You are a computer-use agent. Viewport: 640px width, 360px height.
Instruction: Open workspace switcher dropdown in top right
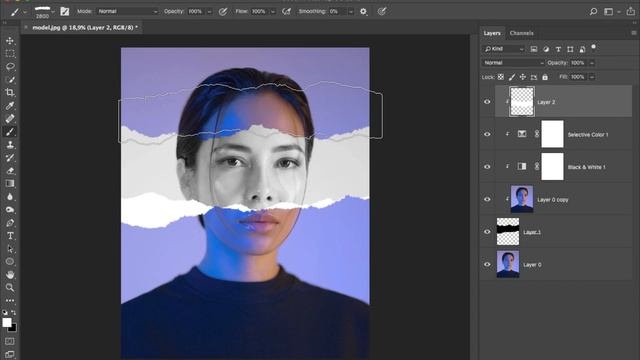coord(611,11)
